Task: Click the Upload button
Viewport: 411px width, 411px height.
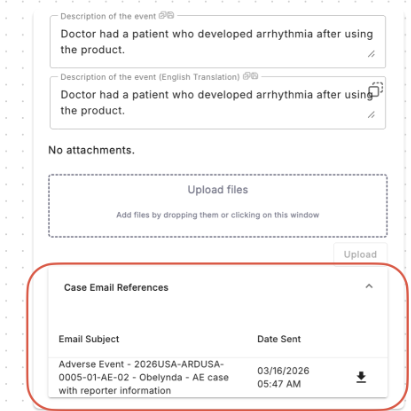Action: pos(360,254)
